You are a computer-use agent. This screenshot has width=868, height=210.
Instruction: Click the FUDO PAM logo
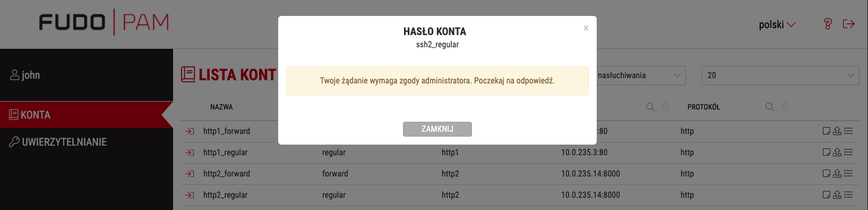coord(104,22)
